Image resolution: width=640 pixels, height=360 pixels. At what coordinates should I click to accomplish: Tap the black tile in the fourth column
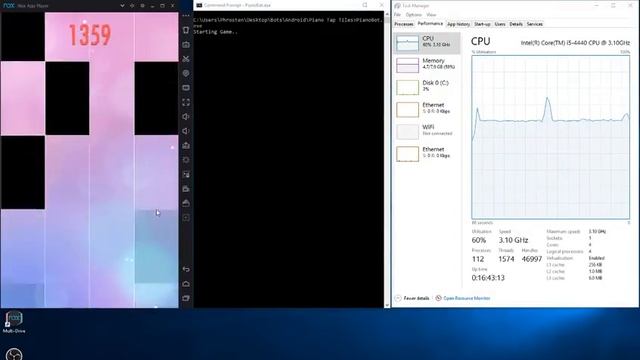point(156,98)
